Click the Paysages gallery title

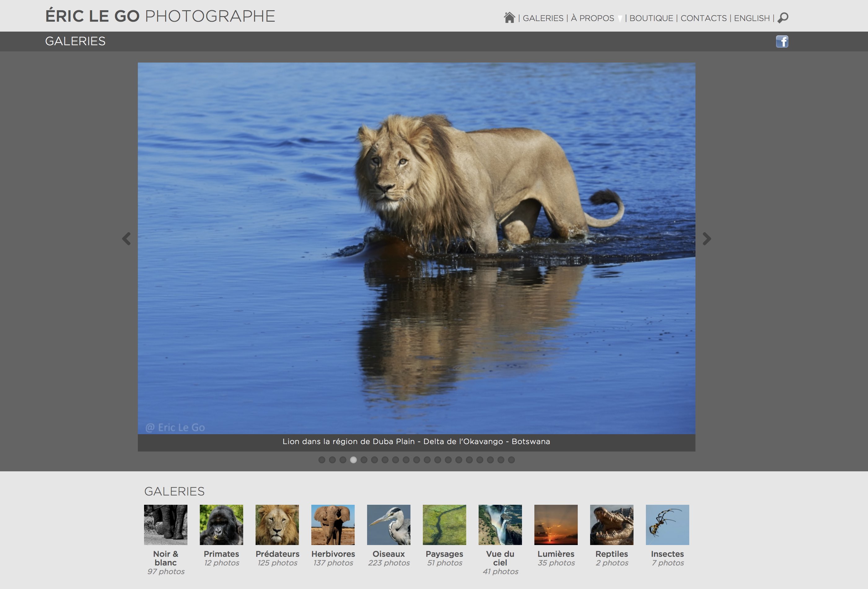[x=445, y=554]
